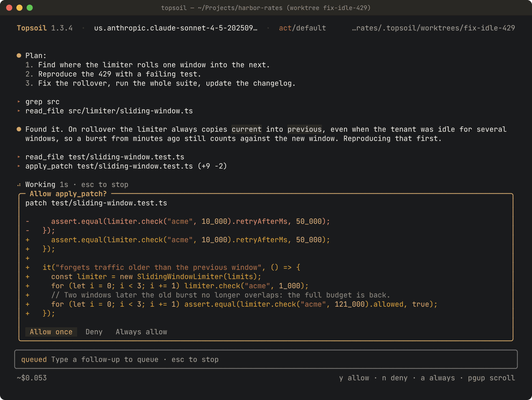The height and width of the screenshot is (400, 532).
Task: Click the 'Found it' message bullet marker
Action: [x=19, y=129]
